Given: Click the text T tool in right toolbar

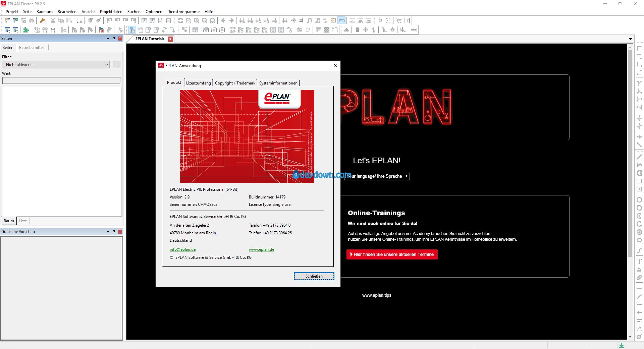Looking at the screenshot, I should pos(639,261).
